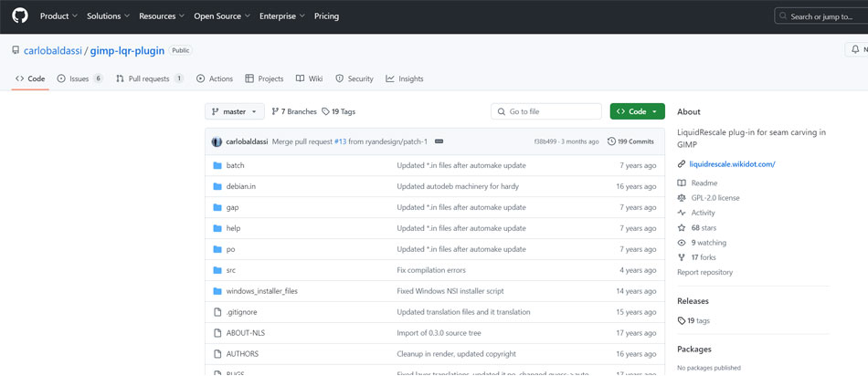Viewport: 868px width, 376px height.
Task: Open the help folder
Action: click(233, 228)
